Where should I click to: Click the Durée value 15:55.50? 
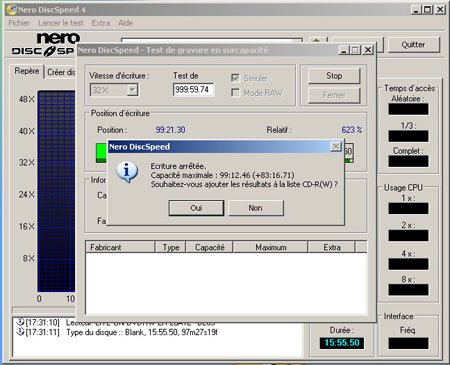click(x=342, y=343)
